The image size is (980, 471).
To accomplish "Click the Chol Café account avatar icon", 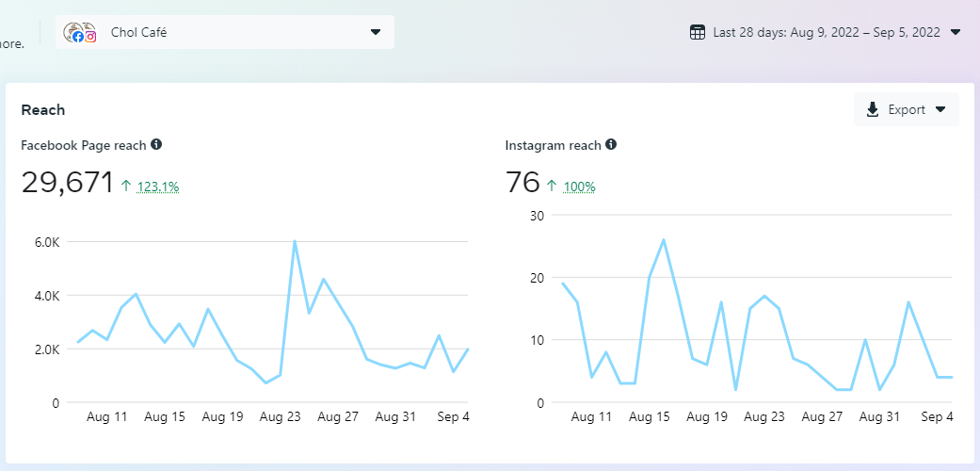I will point(80,32).
